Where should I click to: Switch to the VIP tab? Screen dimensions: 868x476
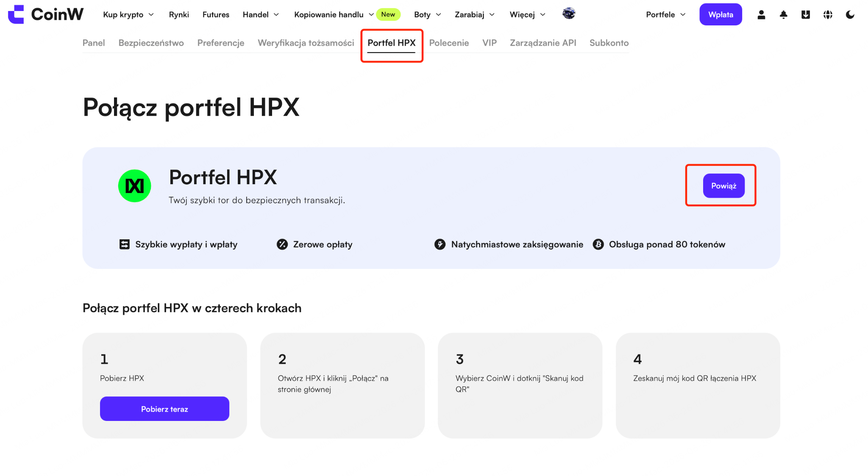click(490, 43)
